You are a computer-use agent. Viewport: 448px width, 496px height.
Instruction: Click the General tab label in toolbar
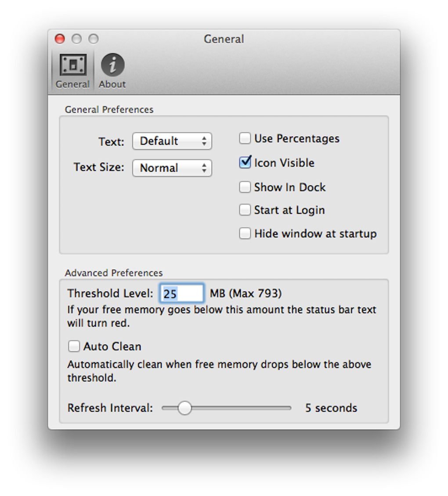click(72, 84)
